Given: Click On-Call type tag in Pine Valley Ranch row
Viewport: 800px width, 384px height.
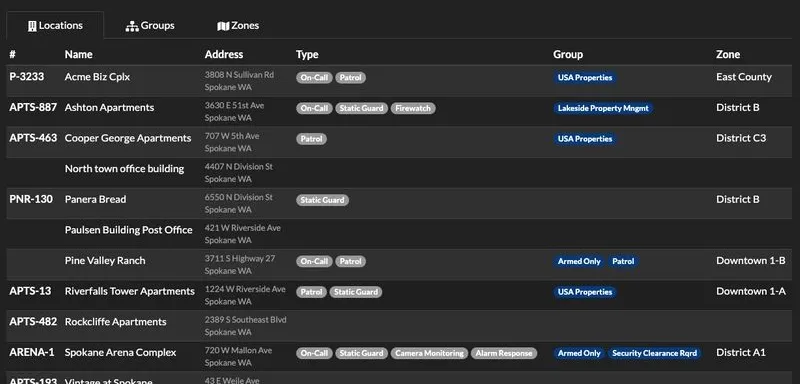Looking at the screenshot, I should click(x=314, y=261).
